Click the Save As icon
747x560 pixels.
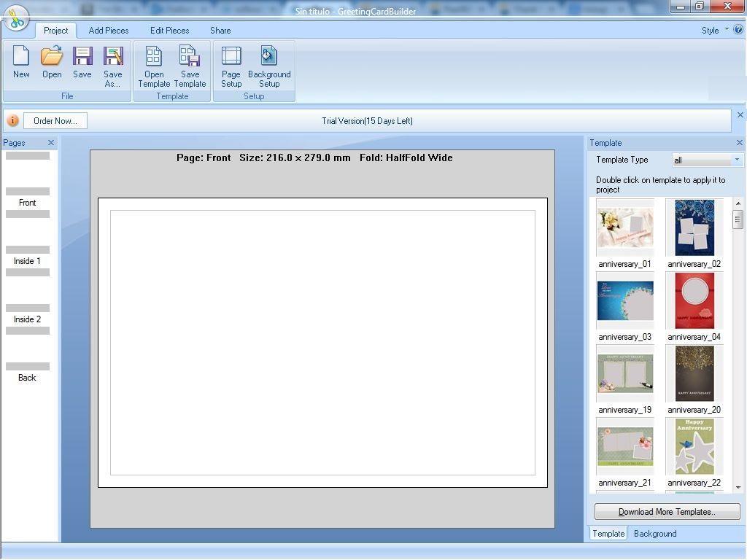pos(112,64)
